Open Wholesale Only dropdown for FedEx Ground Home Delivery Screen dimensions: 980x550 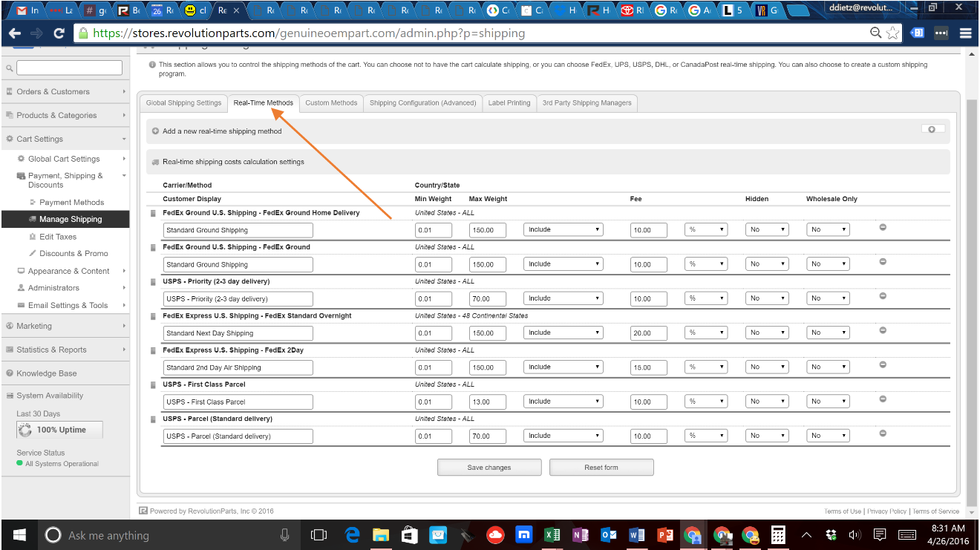coord(828,230)
